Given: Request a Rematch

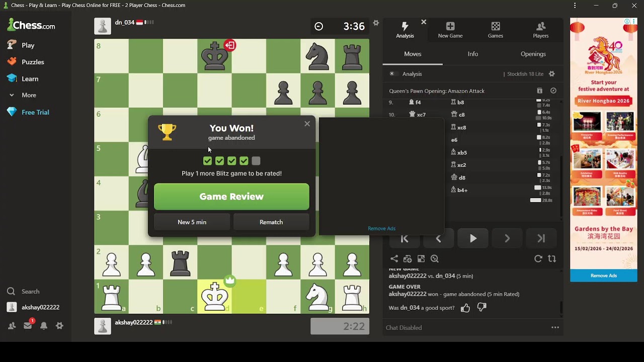Looking at the screenshot, I should [x=271, y=222].
